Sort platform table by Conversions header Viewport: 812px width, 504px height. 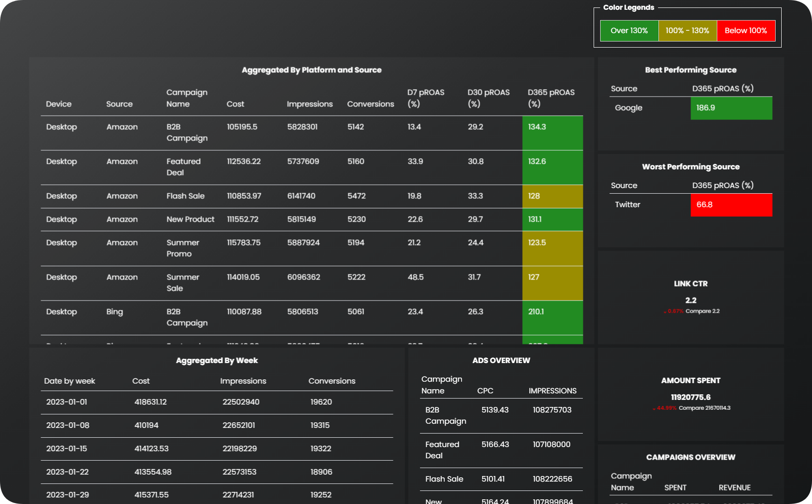click(x=371, y=104)
